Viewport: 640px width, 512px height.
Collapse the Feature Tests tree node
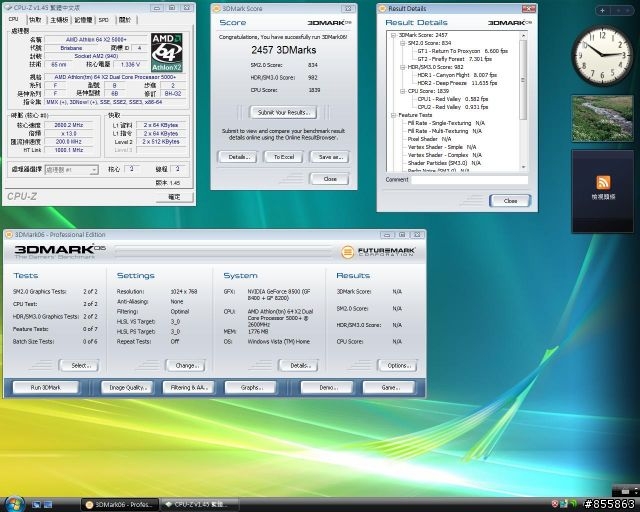tap(393, 115)
